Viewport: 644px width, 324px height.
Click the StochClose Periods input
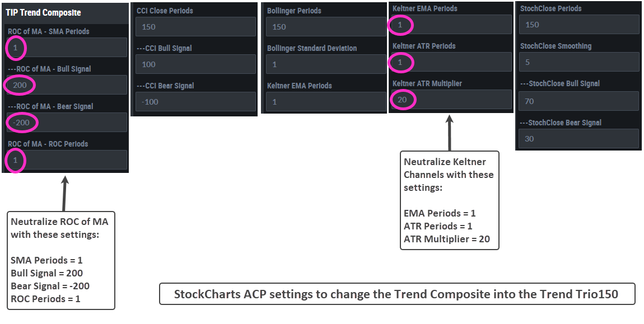point(579,25)
